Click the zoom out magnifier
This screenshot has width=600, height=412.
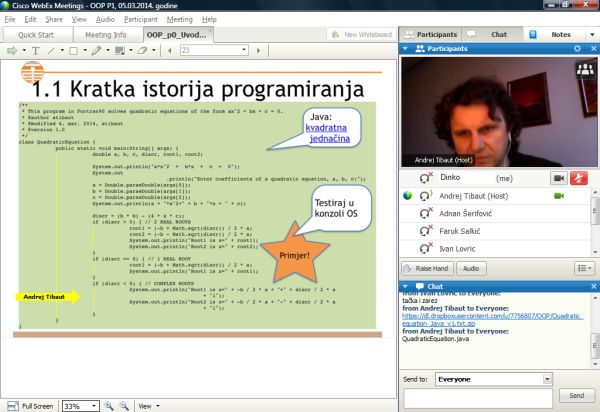pos(124,406)
